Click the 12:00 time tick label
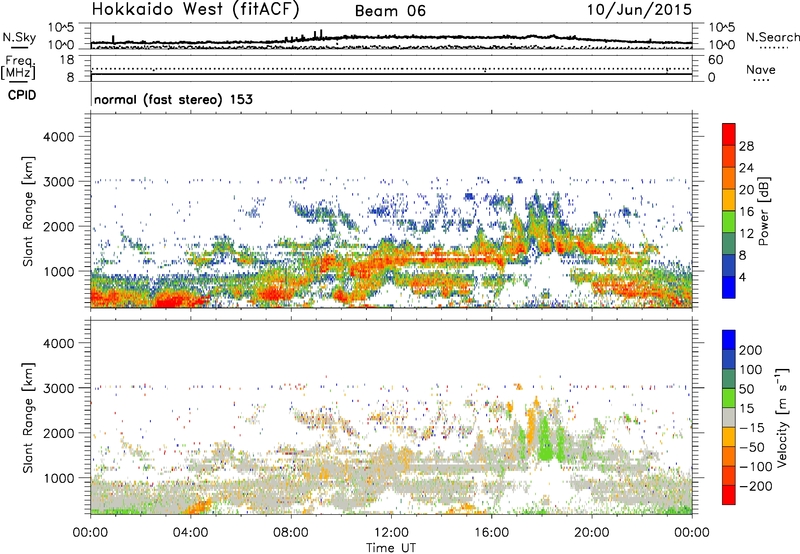The height and width of the screenshot is (554, 800). coord(391,533)
